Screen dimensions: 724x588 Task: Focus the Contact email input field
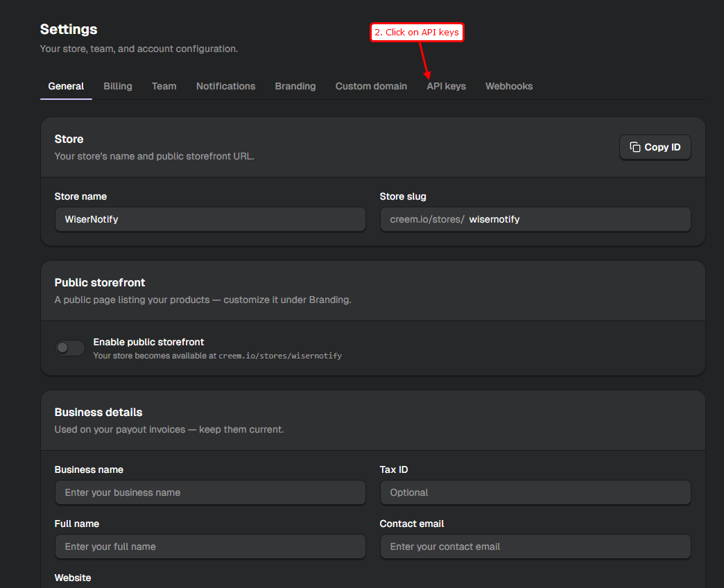pyautogui.click(x=535, y=546)
